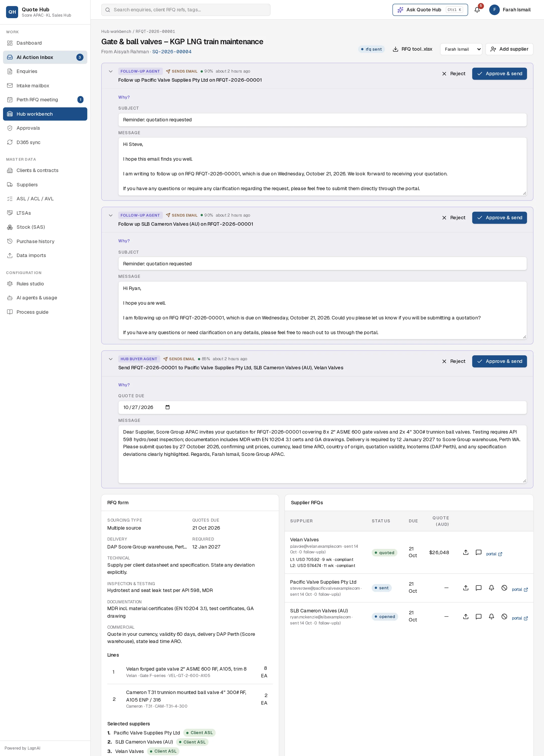
Task: Collapse Pacific Valve follow-up card
Action: pyautogui.click(x=111, y=71)
